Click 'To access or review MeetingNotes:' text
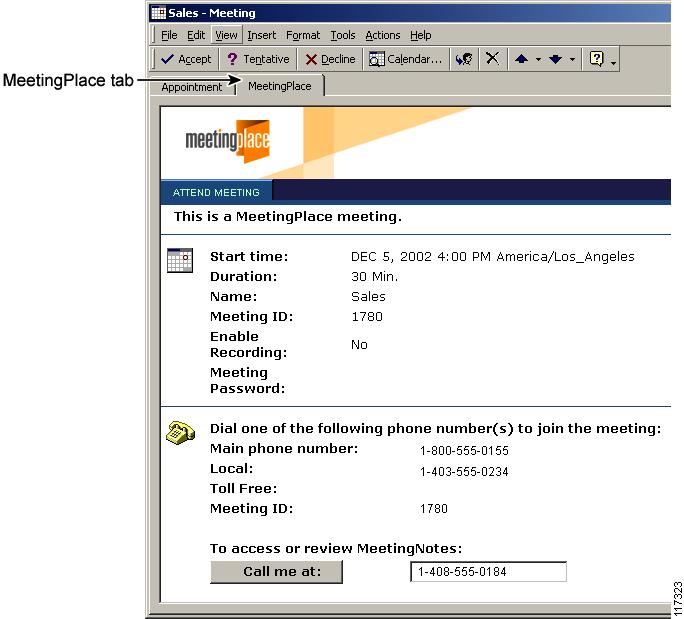The image size is (684, 619). click(336, 548)
